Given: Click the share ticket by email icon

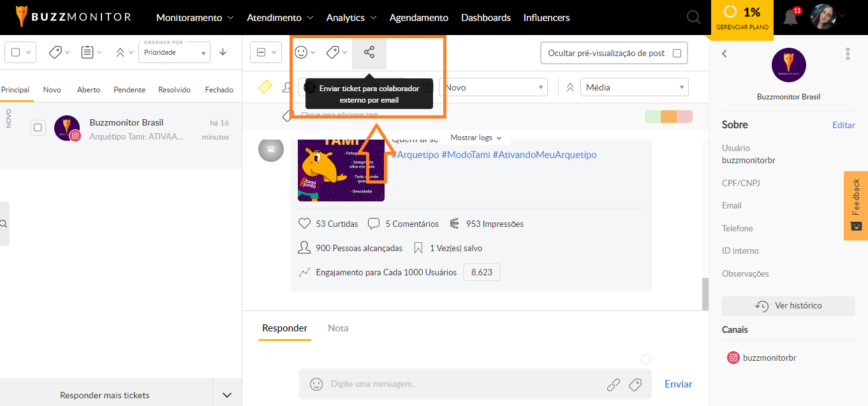Looking at the screenshot, I should (x=369, y=53).
